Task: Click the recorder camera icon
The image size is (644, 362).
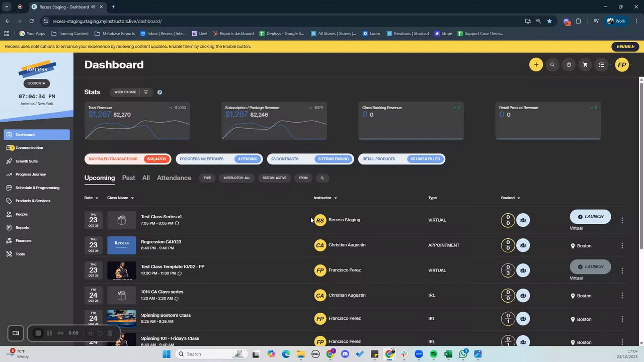Action: click(16, 333)
